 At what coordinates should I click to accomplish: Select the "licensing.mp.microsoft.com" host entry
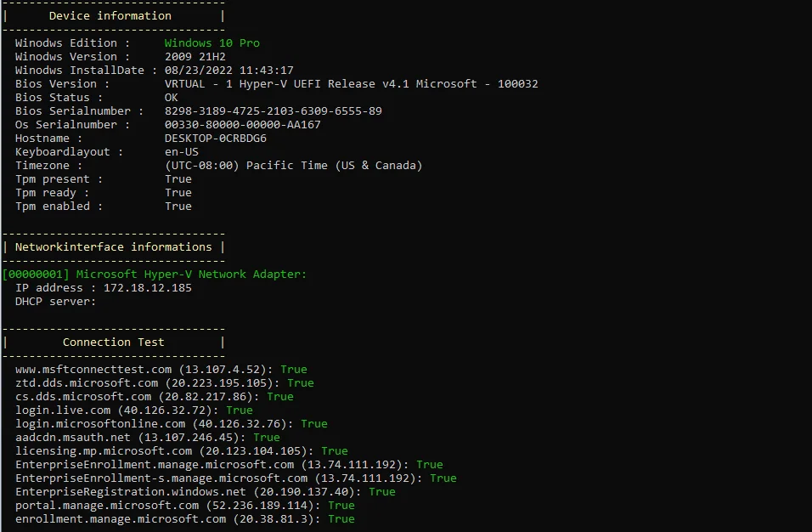click(104, 451)
